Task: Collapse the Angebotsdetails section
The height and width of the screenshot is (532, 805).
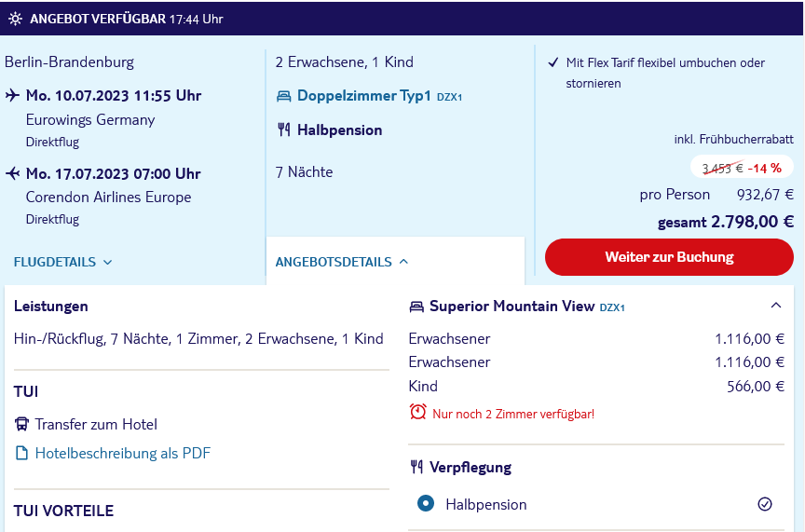Action: pos(341,262)
